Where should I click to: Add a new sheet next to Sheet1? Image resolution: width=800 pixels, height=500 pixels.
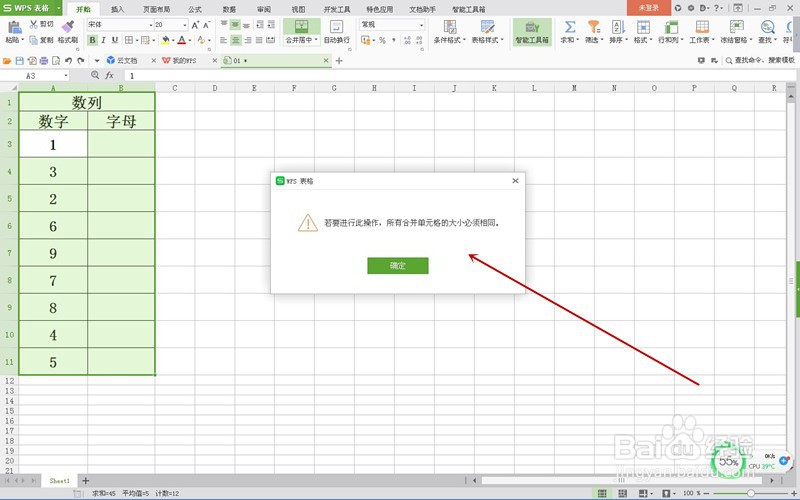[86, 481]
